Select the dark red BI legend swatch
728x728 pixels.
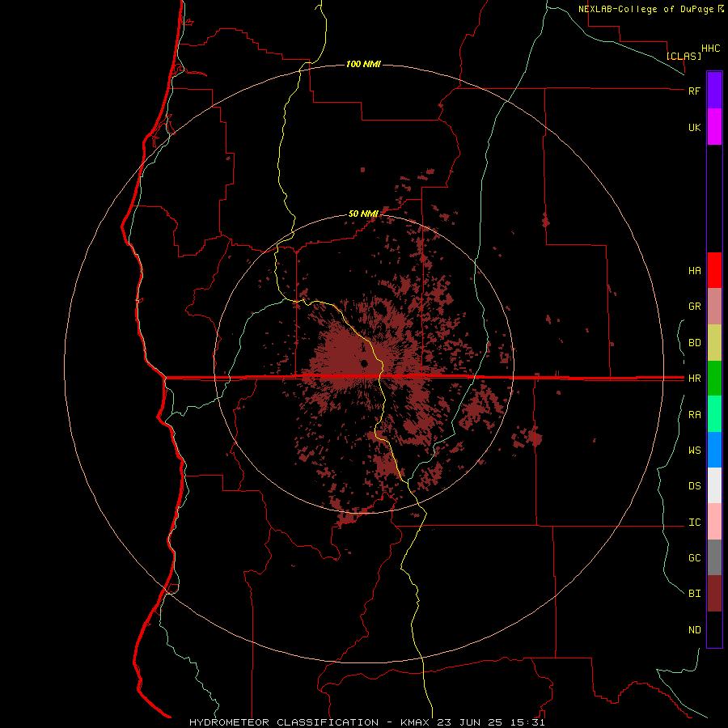coord(714,594)
